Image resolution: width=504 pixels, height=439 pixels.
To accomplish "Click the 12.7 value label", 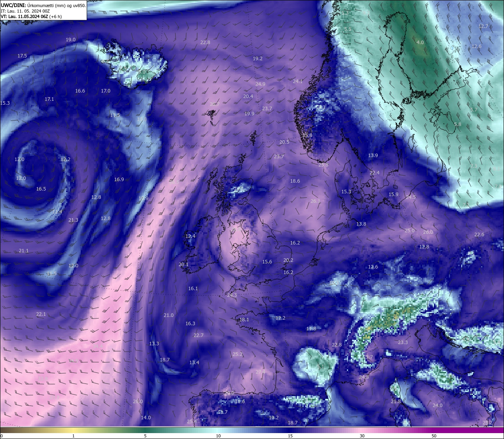I will [x=483, y=26].
